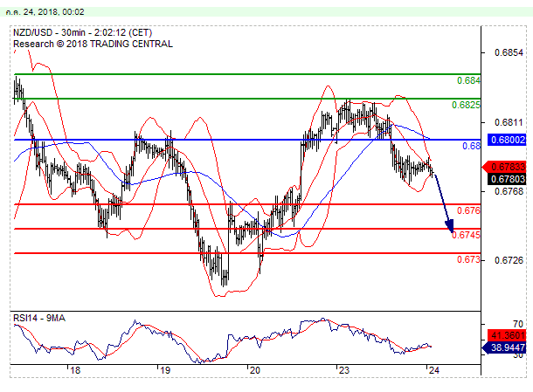This screenshot has width=533, height=392.
Task: Click the red 0.673 support label
Action: click(x=468, y=260)
